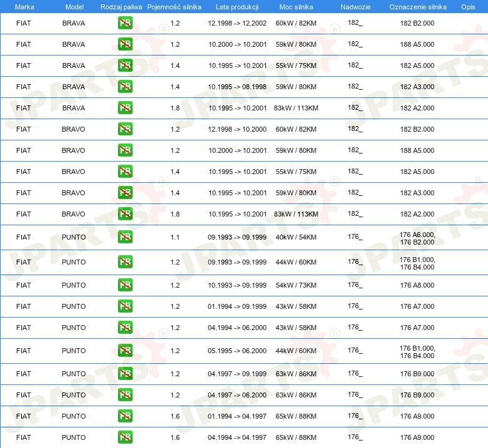Click the Oznaczenie silnika column header

[x=417, y=7]
